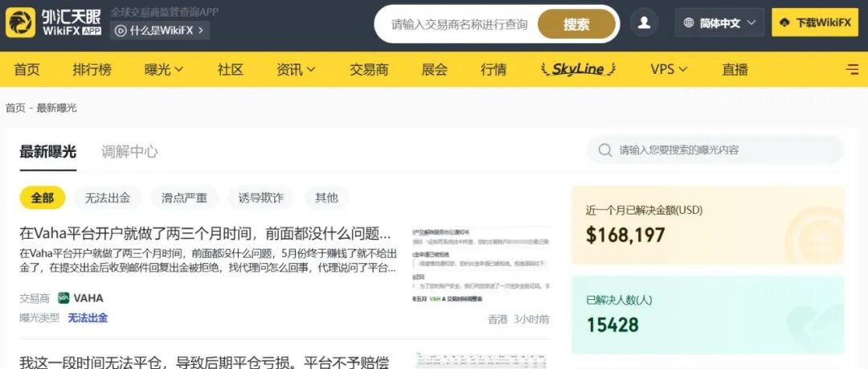This screenshot has width=868, height=369.
Task: Click the download cloud icon on 下载WikiFX
Action: click(784, 23)
